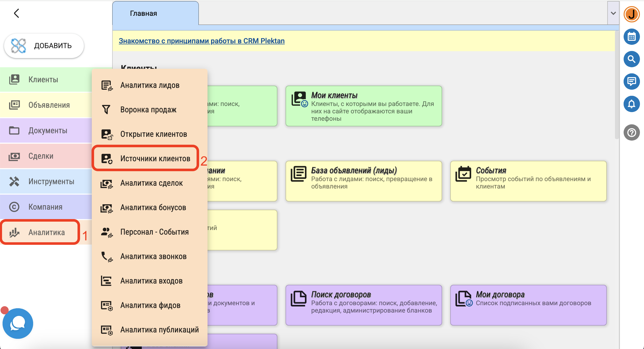
Task: Click the orange J user avatar
Action: (631, 14)
